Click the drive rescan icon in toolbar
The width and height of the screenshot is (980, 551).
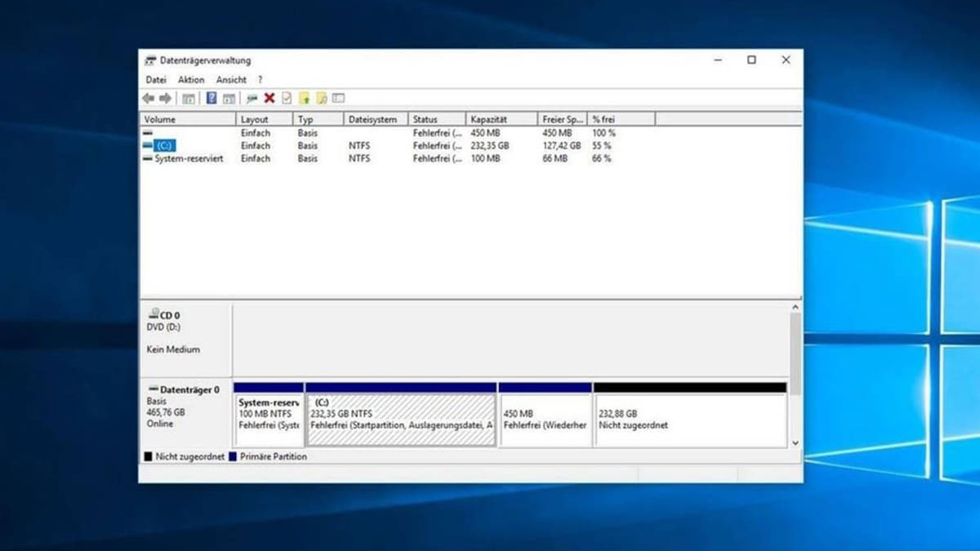[252, 98]
